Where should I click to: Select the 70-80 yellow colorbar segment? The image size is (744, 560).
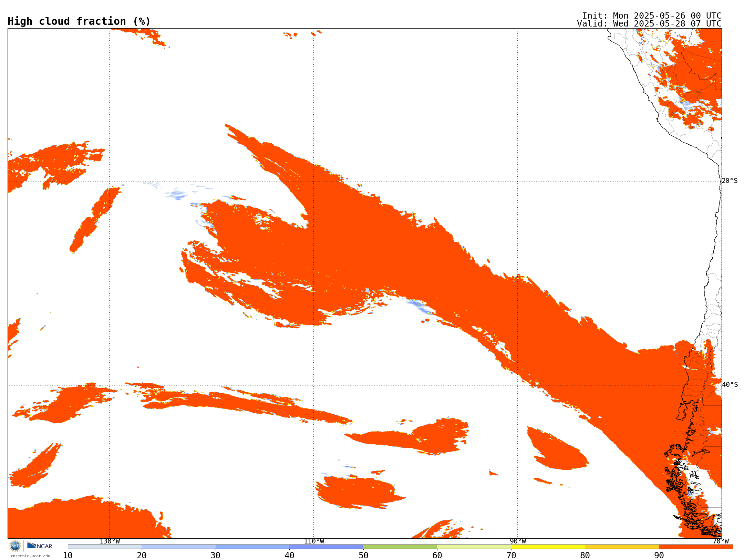[x=548, y=547]
